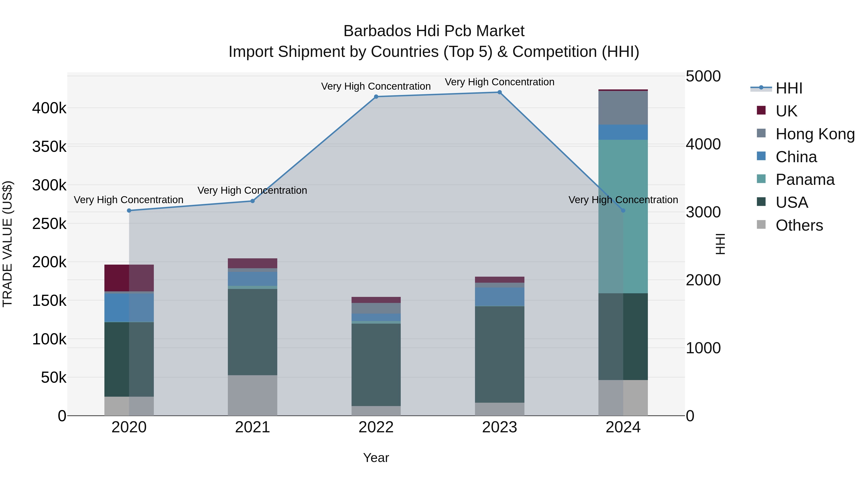Viewport: 868px width, 488px height.
Task: Click the 2023 HHI data point
Action: (500, 92)
